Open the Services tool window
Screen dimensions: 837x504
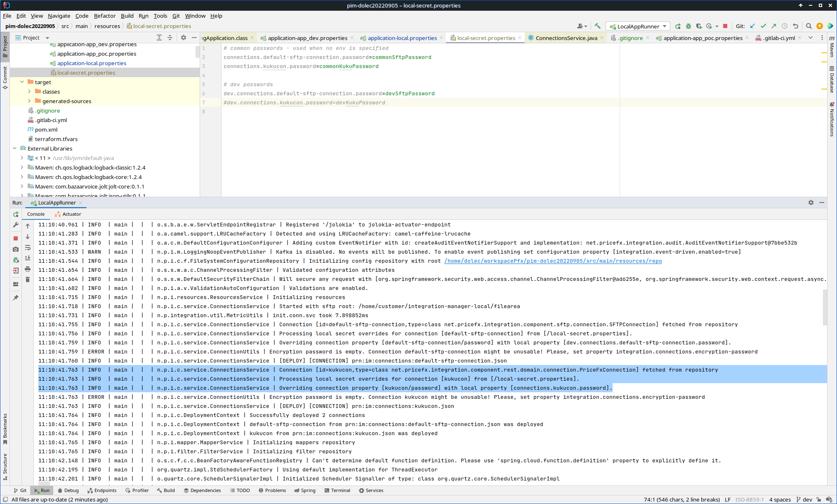tap(371, 490)
